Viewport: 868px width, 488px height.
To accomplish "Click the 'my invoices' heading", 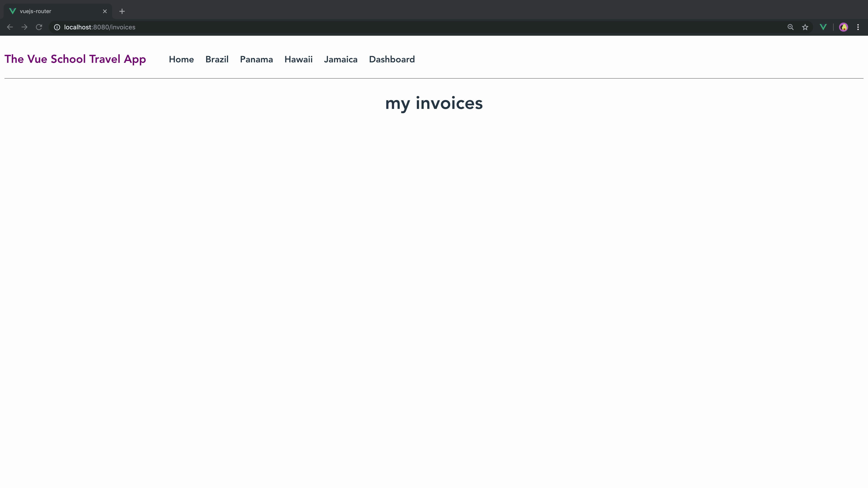I will tap(434, 103).
